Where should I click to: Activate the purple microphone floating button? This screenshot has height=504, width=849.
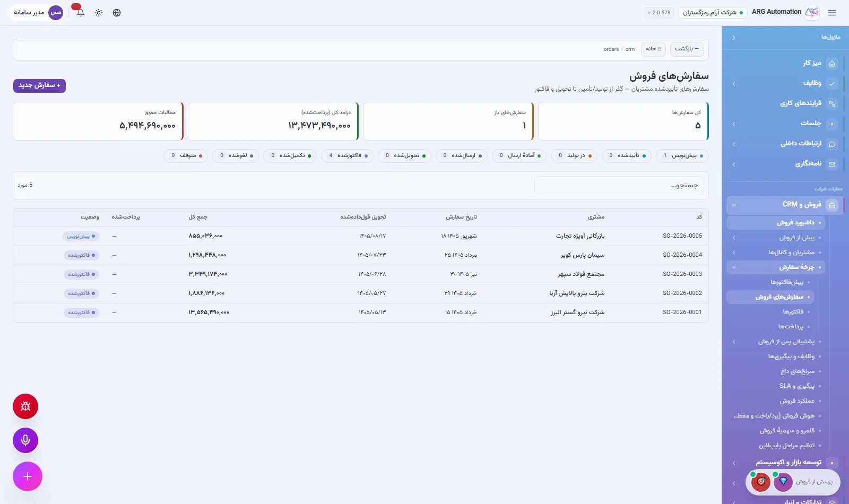[25, 440]
